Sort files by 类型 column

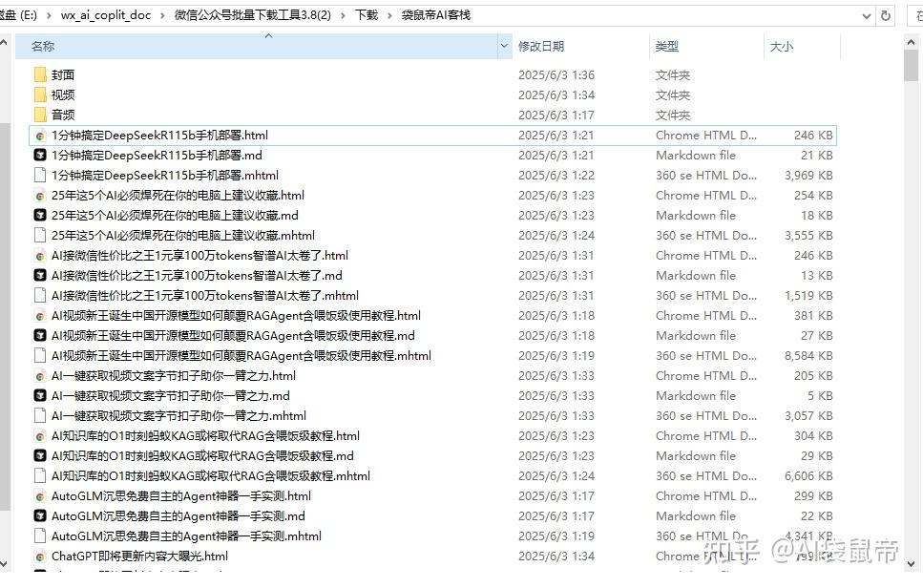pyautogui.click(x=667, y=47)
